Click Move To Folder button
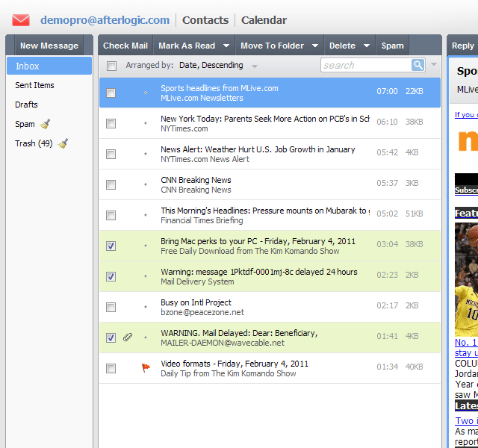Screen dimensions: 478x448 point(272,46)
